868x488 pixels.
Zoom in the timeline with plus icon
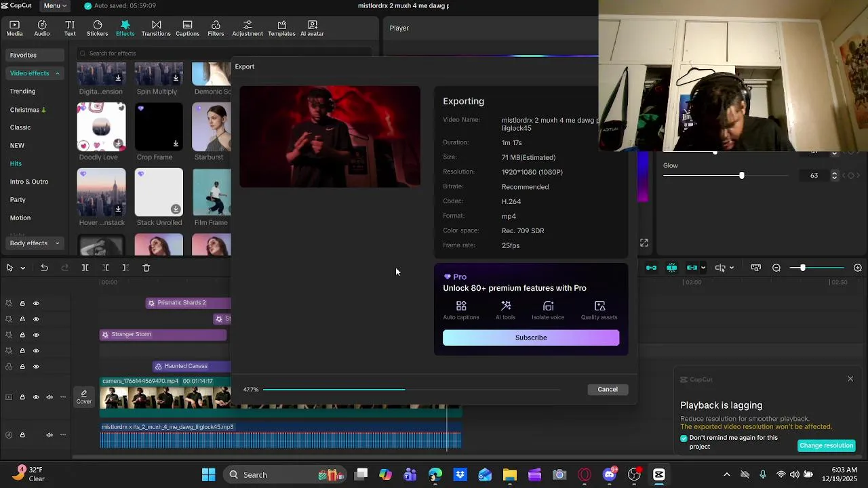tap(858, 268)
